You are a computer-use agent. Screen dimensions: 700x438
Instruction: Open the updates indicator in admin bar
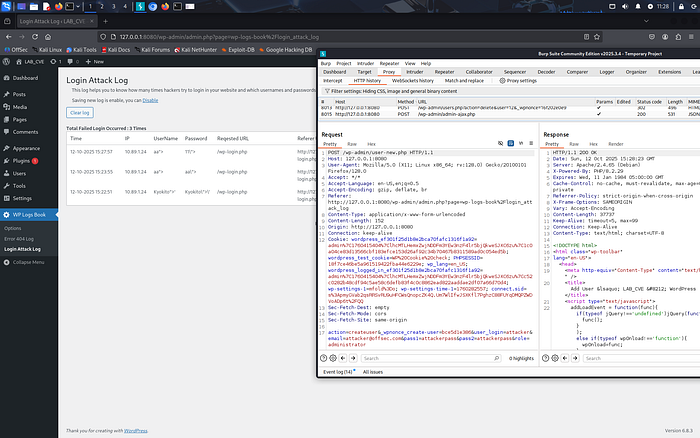[x=56, y=62]
